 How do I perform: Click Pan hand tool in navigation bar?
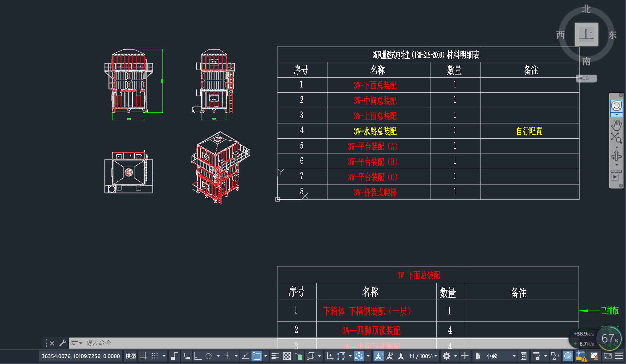tap(616, 125)
